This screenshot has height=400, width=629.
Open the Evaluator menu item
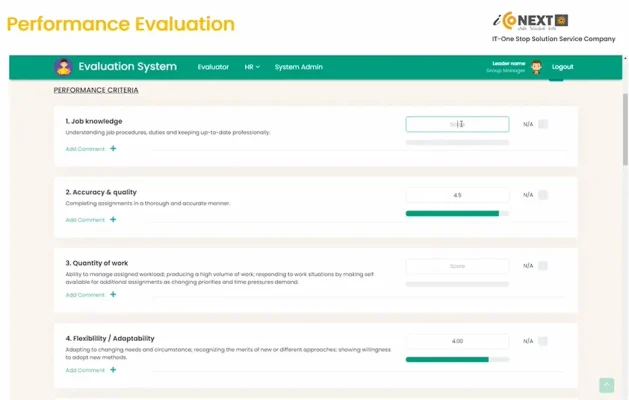(213, 67)
